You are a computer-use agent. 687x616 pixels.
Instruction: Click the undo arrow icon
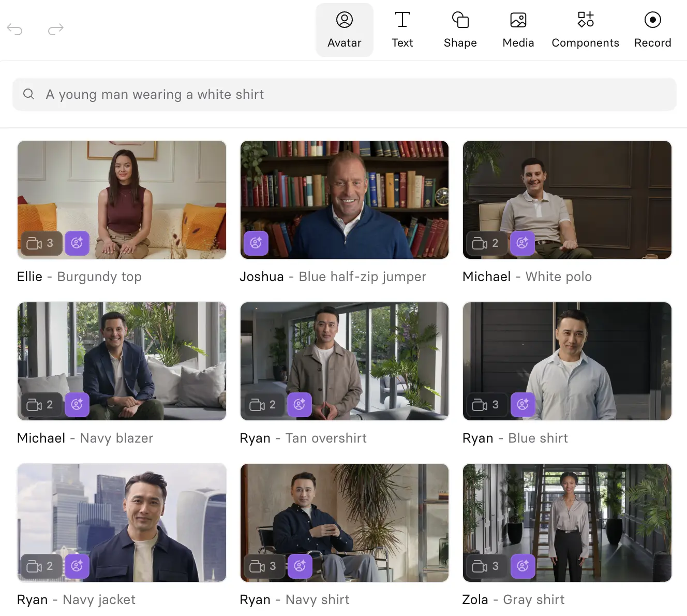[x=14, y=30]
